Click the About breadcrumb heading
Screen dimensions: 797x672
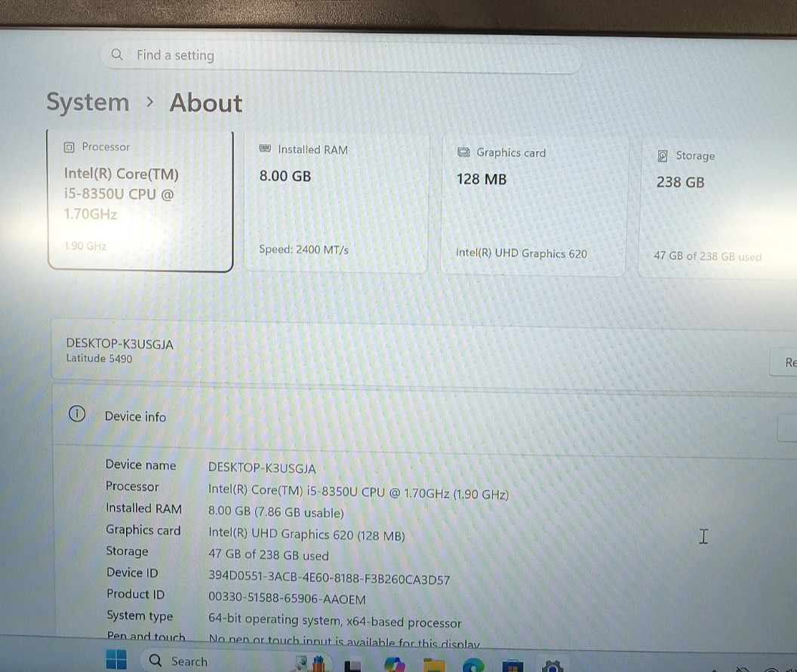click(206, 103)
